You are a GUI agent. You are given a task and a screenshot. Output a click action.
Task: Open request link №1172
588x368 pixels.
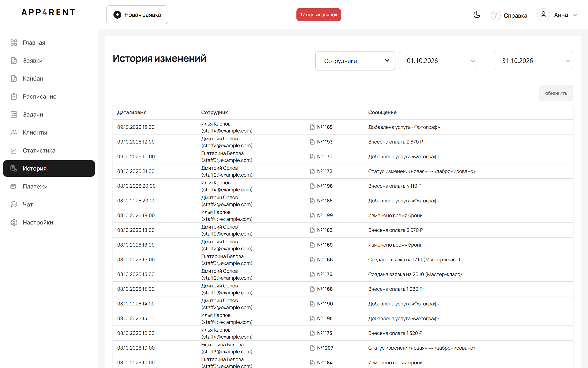tap(325, 171)
